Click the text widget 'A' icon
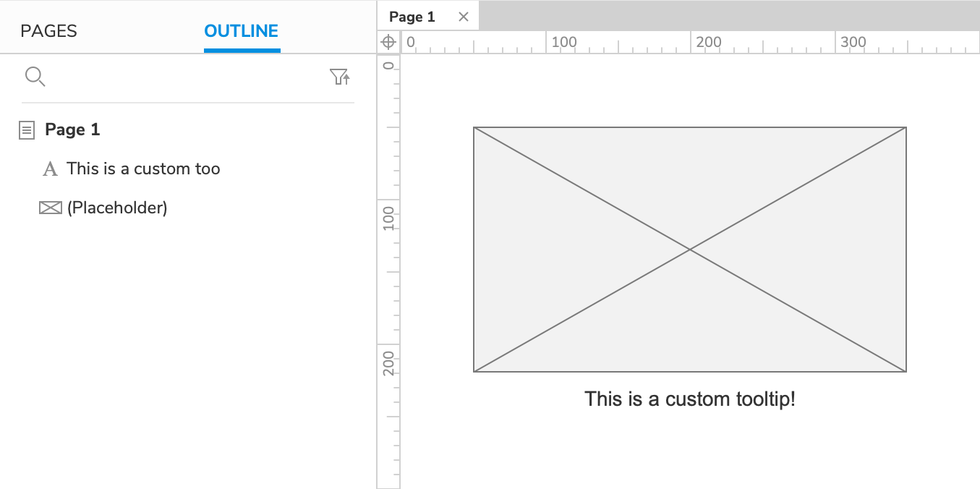Screen dimensions: 980x489 click(50, 169)
